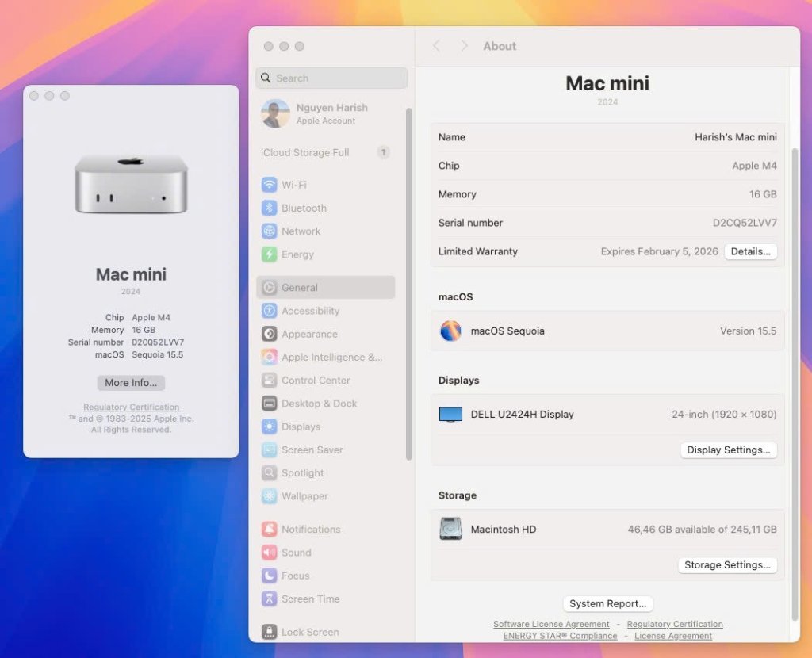Select the Bluetooth icon in sidebar

coord(270,208)
